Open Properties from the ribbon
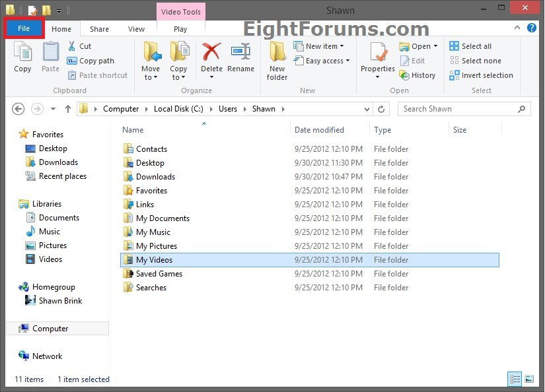The height and width of the screenshot is (392, 545). pyautogui.click(x=378, y=56)
